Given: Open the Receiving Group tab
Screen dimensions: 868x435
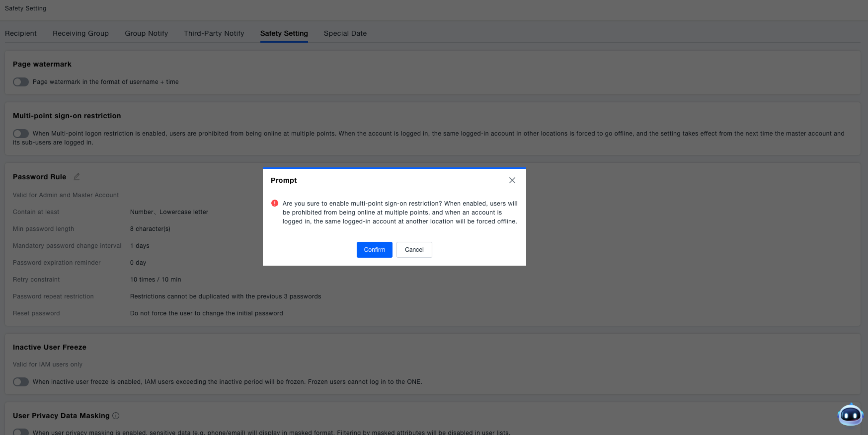Looking at the screenshot, I should [80, 33].
